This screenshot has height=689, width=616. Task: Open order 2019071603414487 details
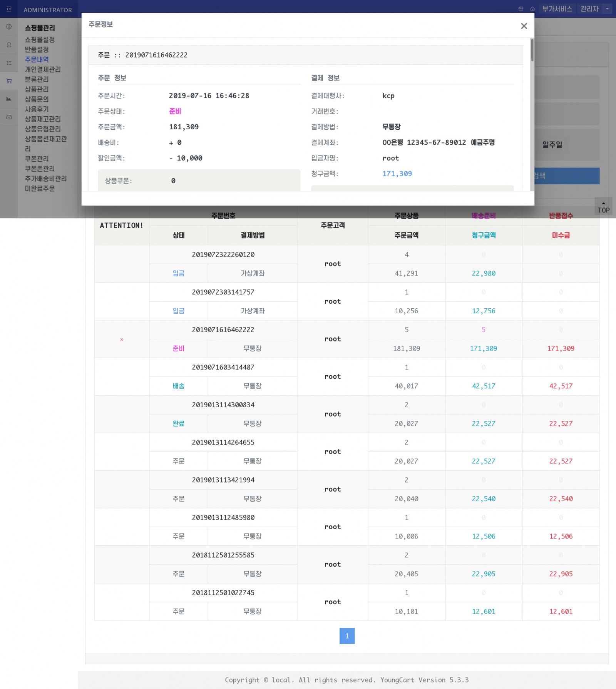223,367
